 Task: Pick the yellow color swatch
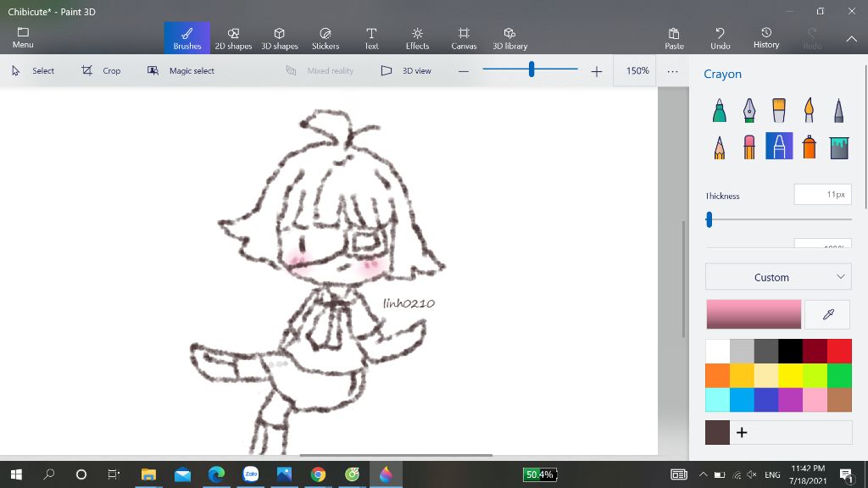pos(791,375)
